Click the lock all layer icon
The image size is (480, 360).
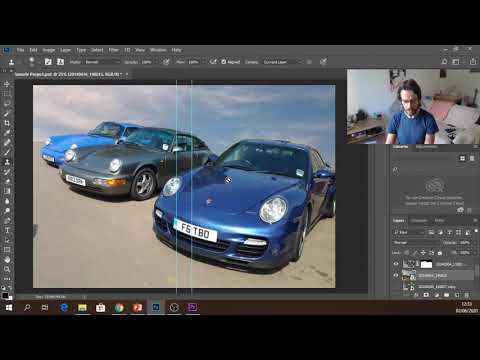[x=440, y=253]
